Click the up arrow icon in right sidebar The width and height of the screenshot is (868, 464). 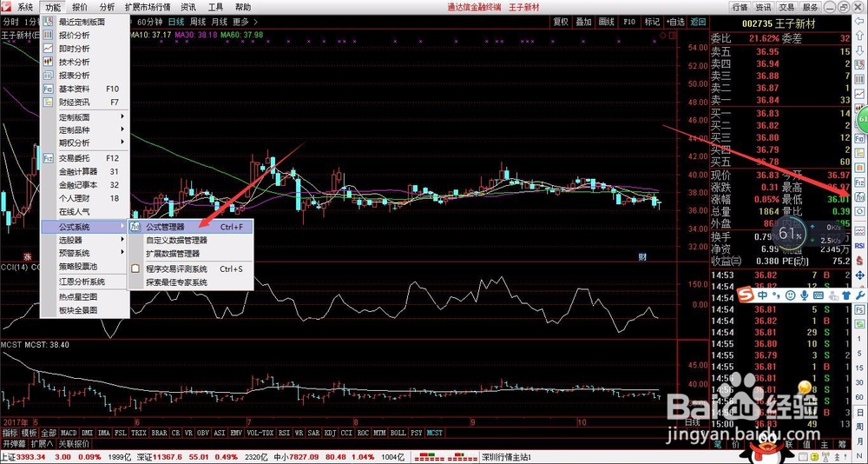click(859, 36)
